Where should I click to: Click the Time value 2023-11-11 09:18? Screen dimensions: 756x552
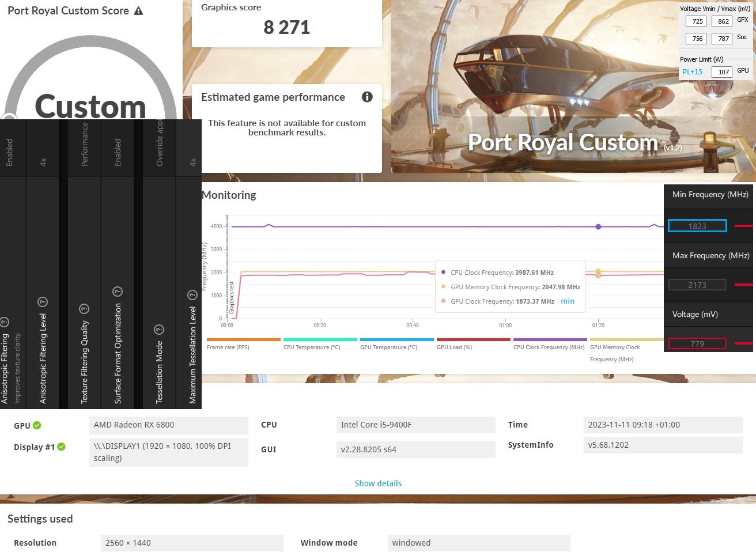tap(663, 425)
